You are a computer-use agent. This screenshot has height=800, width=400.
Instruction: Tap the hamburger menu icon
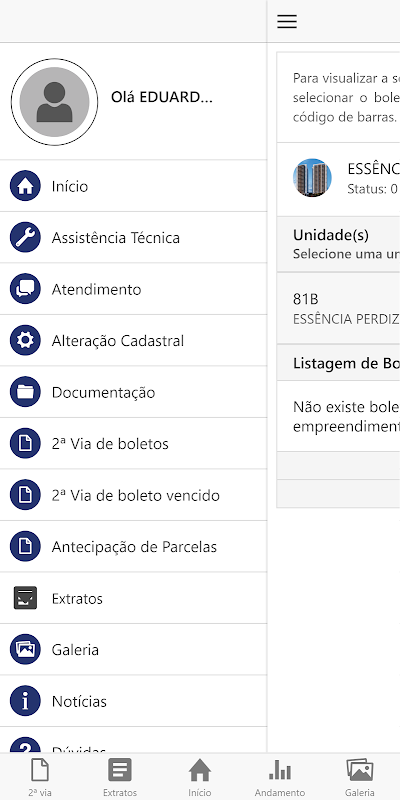287,21
